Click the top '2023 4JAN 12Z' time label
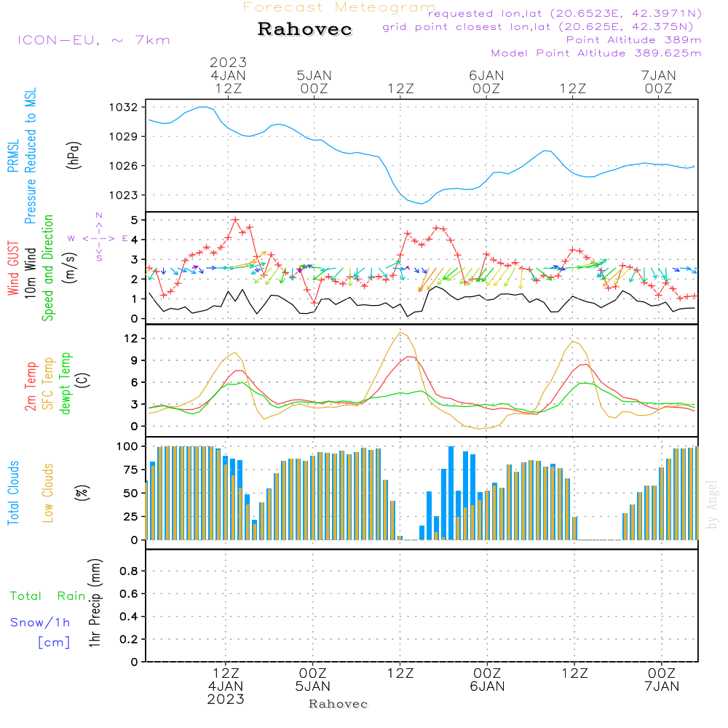The width and height of the screenshot is (728, 728). point(228,75)
